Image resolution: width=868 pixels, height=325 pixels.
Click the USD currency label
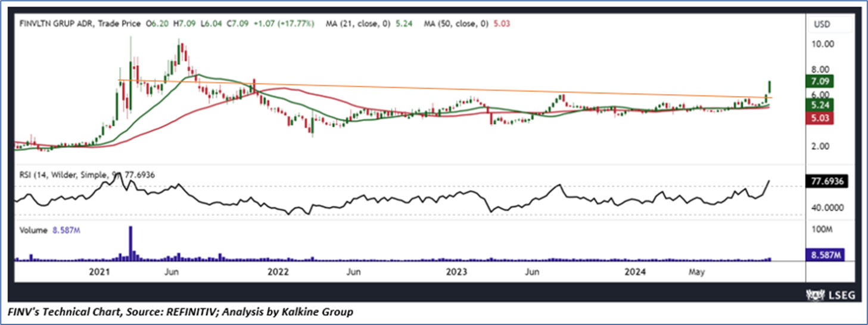823,24
